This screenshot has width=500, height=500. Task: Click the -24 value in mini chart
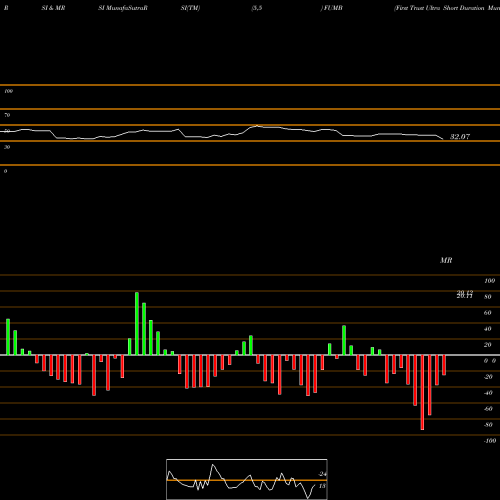tap(322, 474)
